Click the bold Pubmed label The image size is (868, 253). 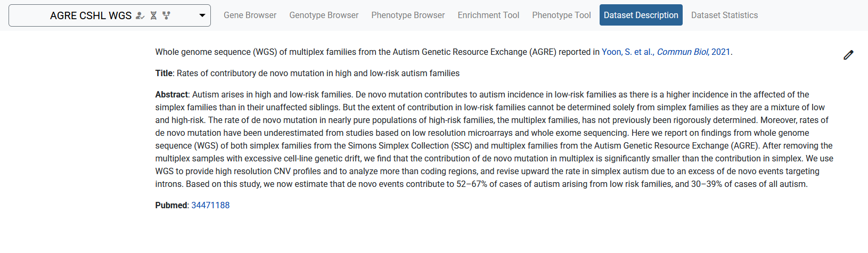pos(171,205)
